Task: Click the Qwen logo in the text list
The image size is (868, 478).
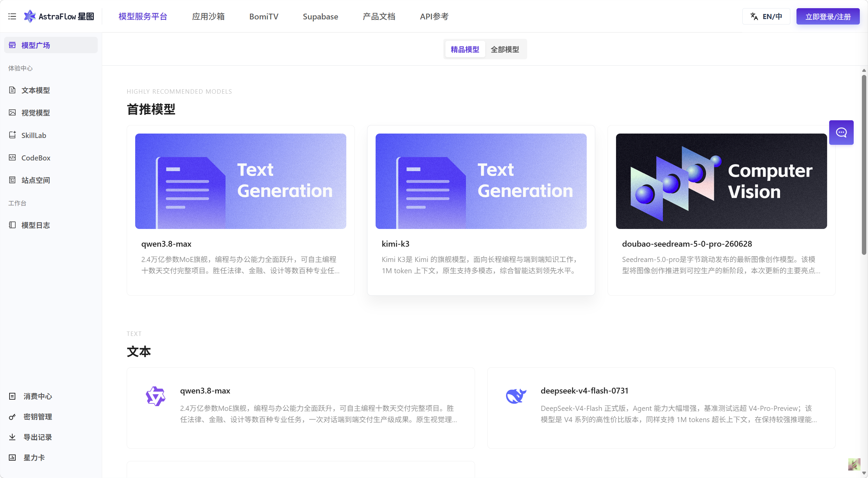Action: coord(156,396)
